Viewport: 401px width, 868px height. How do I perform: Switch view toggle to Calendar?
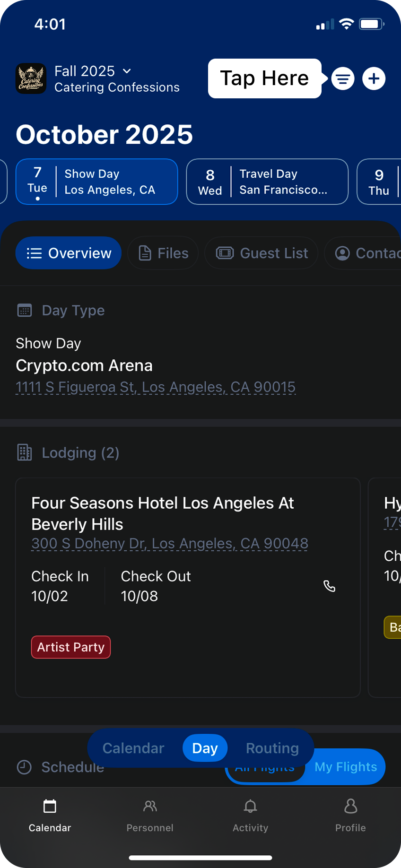tap(133, 748)
